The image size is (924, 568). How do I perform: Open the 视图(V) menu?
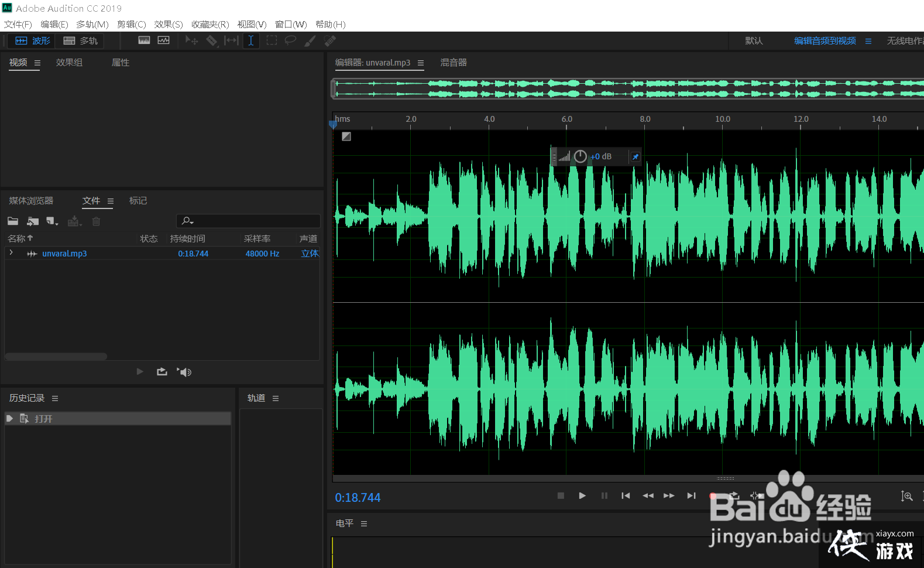252,24
